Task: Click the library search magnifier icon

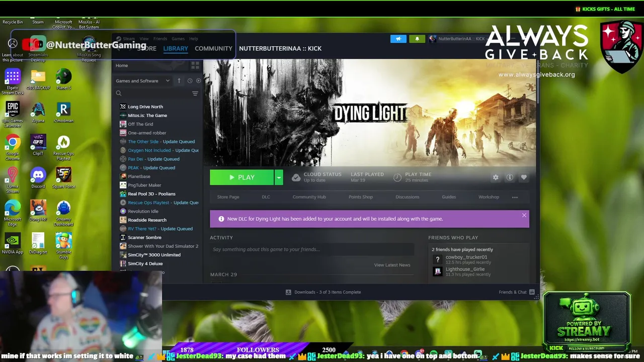Action: [x=119, y=94]
